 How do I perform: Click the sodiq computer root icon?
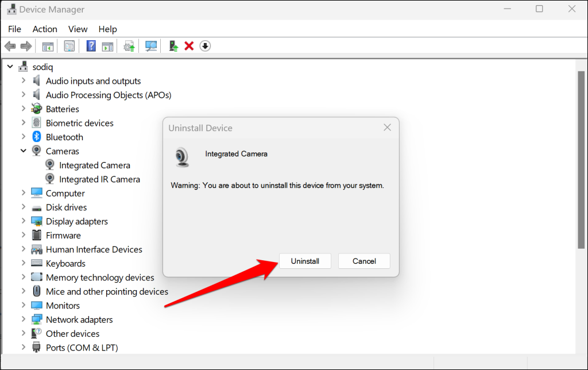pyautogui.click(x=23, y=67)
